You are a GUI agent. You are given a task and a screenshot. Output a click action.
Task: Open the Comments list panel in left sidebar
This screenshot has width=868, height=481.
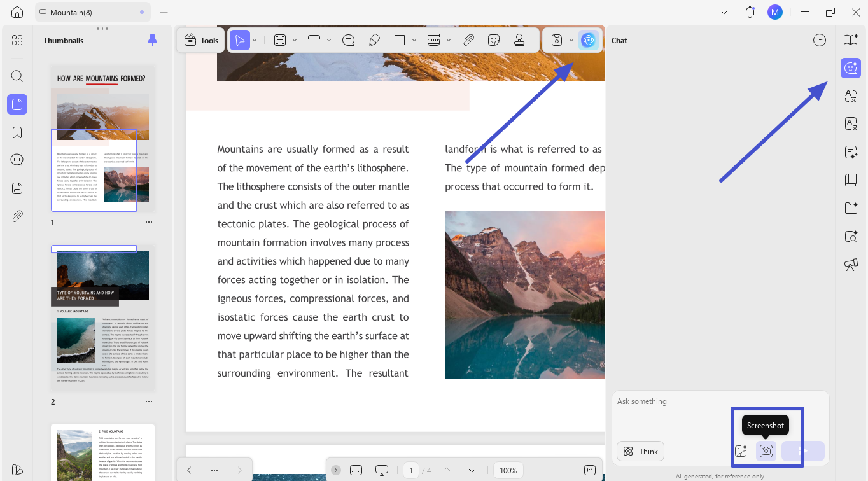(17, 160)
